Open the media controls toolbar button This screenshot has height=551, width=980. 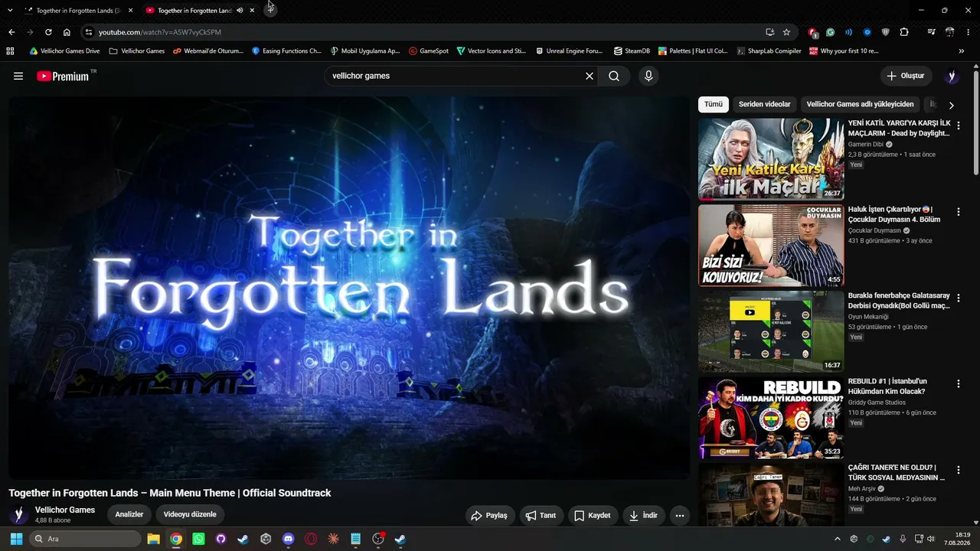click(x=931, y=32)
